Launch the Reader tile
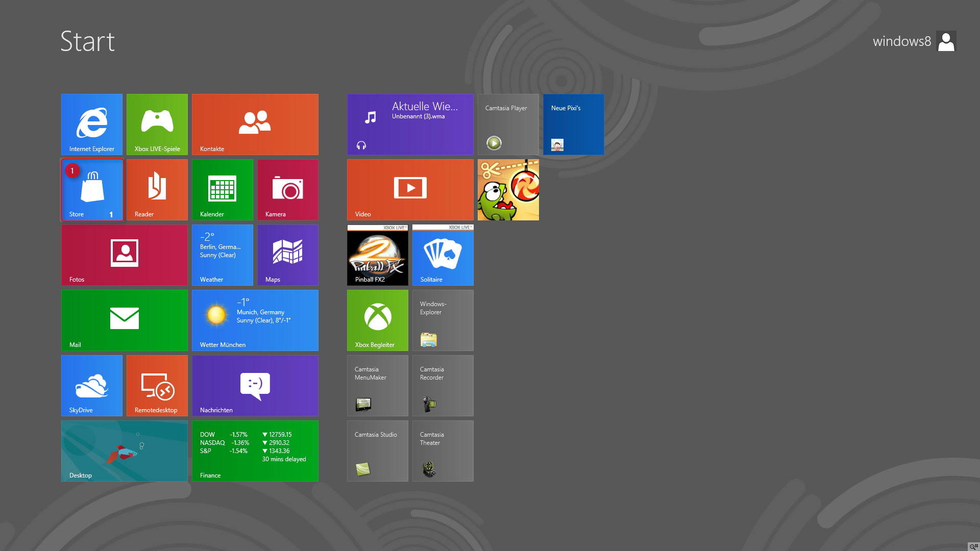980x551 pixels. pyautogui.click(x=157, y=190)
